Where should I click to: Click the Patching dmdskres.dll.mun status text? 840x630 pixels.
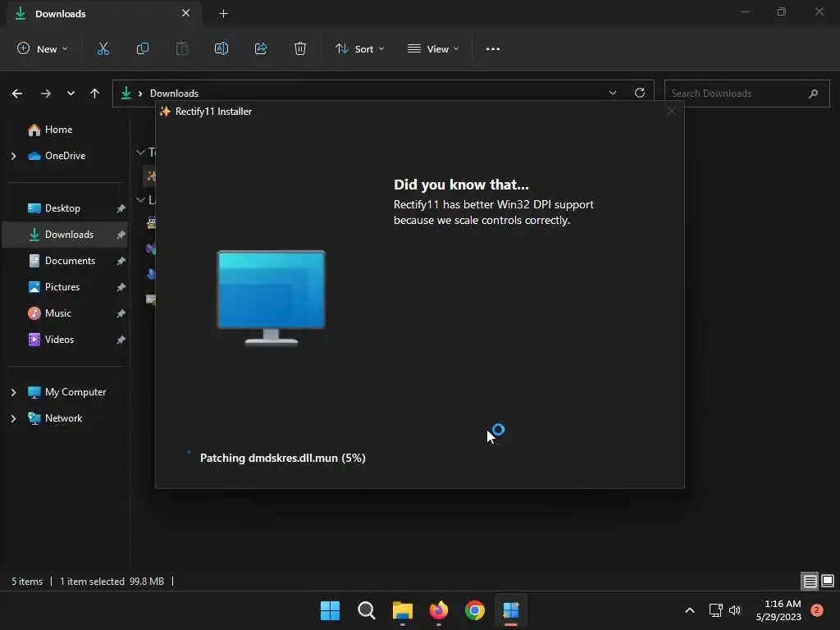pos(283,458)
